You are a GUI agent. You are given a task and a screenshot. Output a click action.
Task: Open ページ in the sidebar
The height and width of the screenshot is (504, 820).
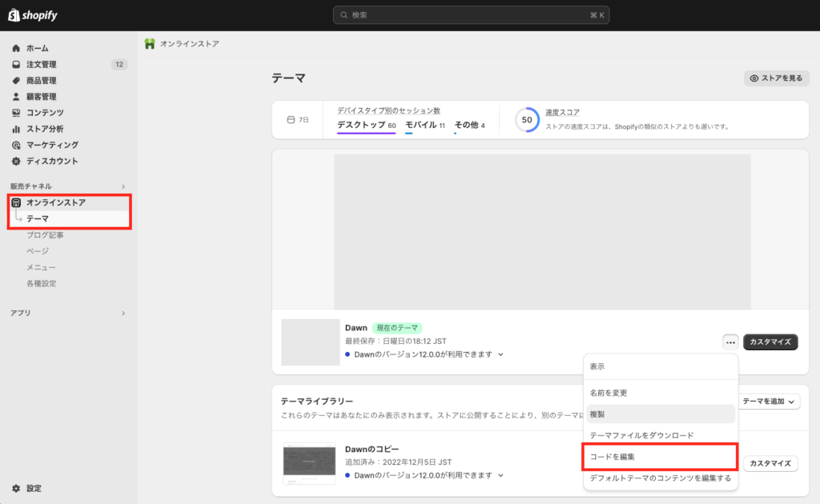click(x=38, y=251)
